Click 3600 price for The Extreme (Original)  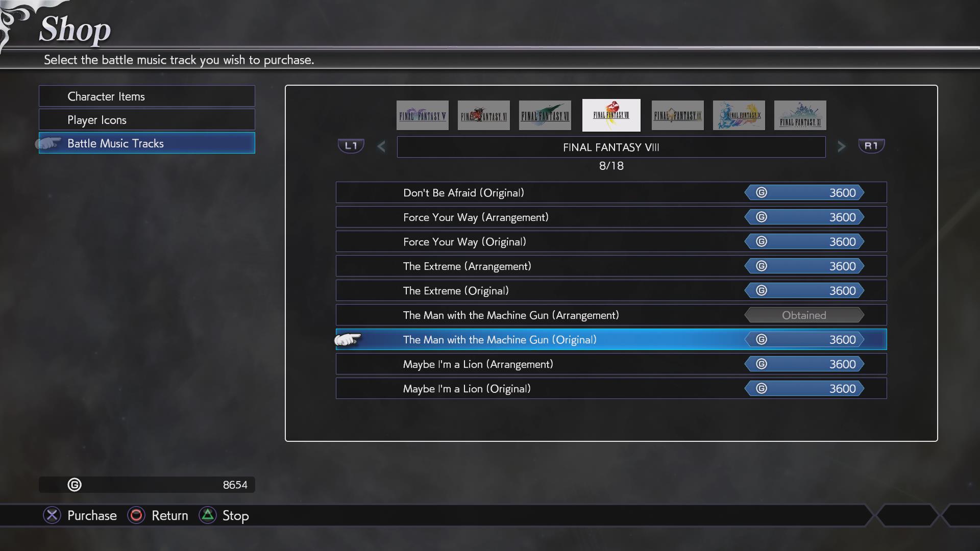tap(804, 290)
